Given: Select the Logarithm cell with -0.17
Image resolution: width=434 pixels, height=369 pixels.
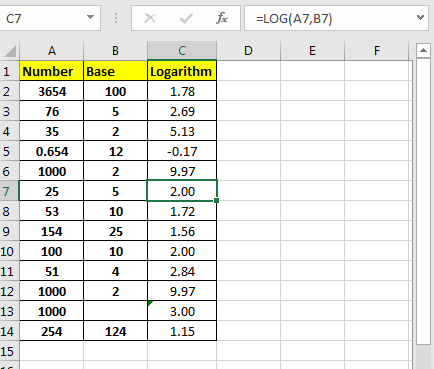Looking at the screenshot, I should (182, 151).
